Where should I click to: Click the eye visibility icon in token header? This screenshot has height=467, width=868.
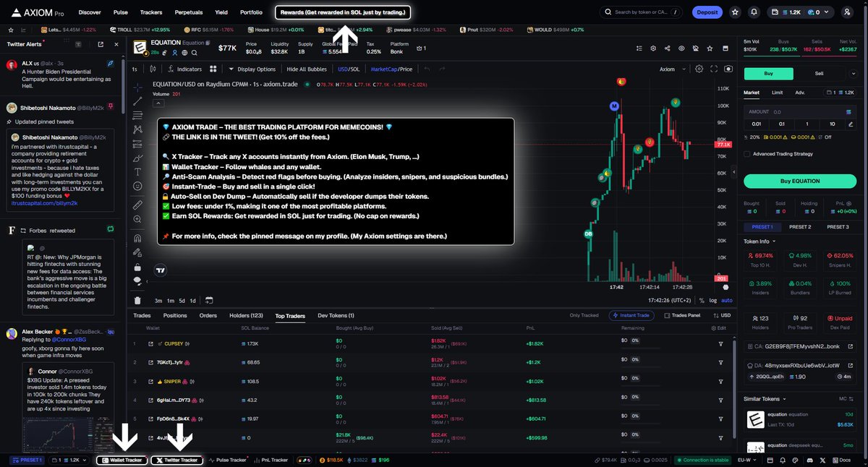click(681, 48)
